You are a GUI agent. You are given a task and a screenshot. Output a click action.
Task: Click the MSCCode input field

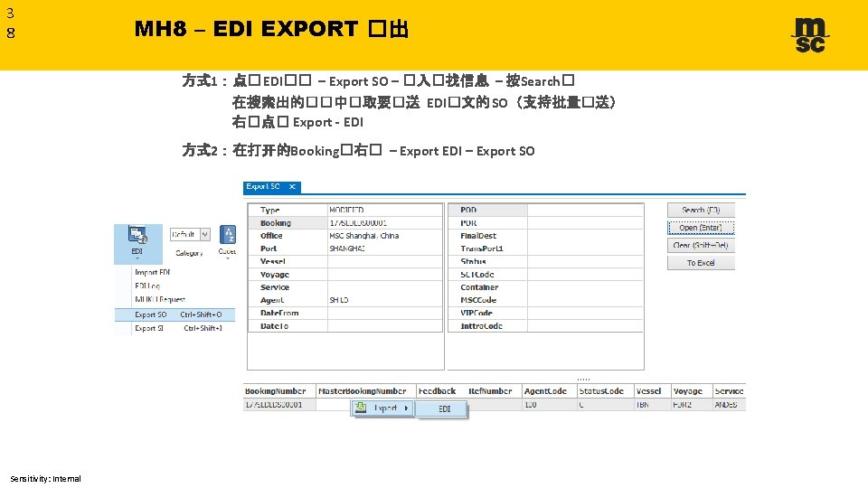point(585,300)
